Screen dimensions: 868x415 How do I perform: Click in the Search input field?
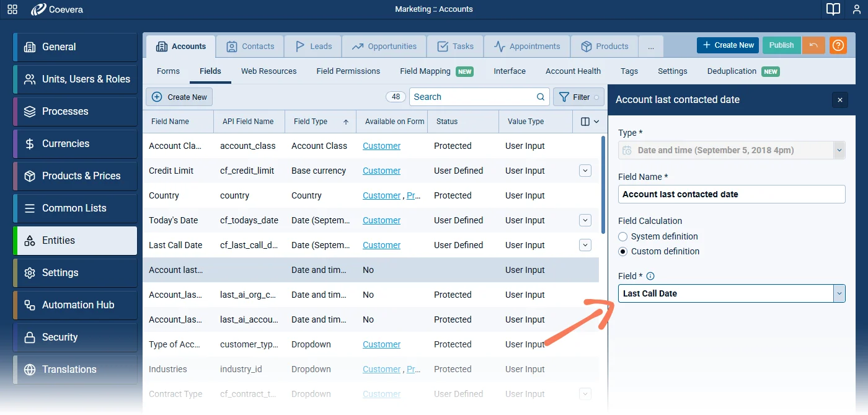point(479,97)
